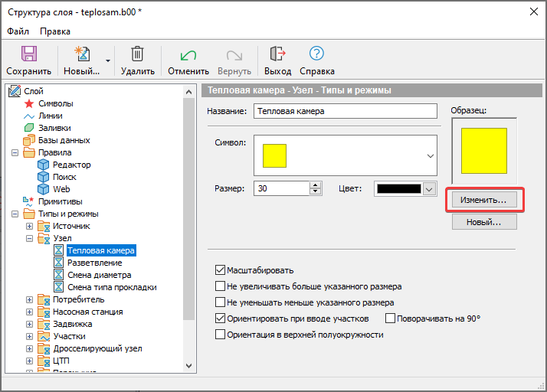Viewport: 547px width, 392px height.
Task: Expand the Источник tree node
Action: pos(30,226)
